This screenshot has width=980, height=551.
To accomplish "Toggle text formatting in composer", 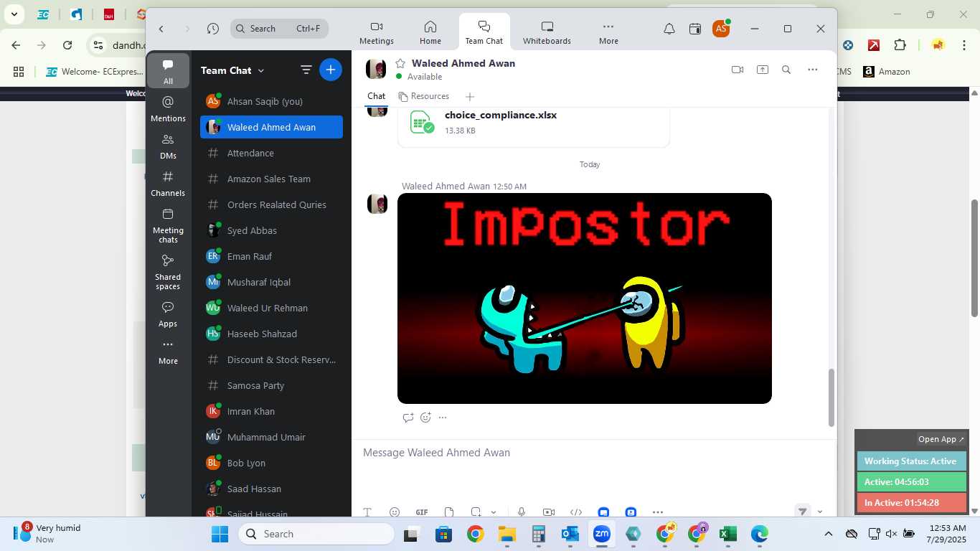I will [x=367, y=512].
